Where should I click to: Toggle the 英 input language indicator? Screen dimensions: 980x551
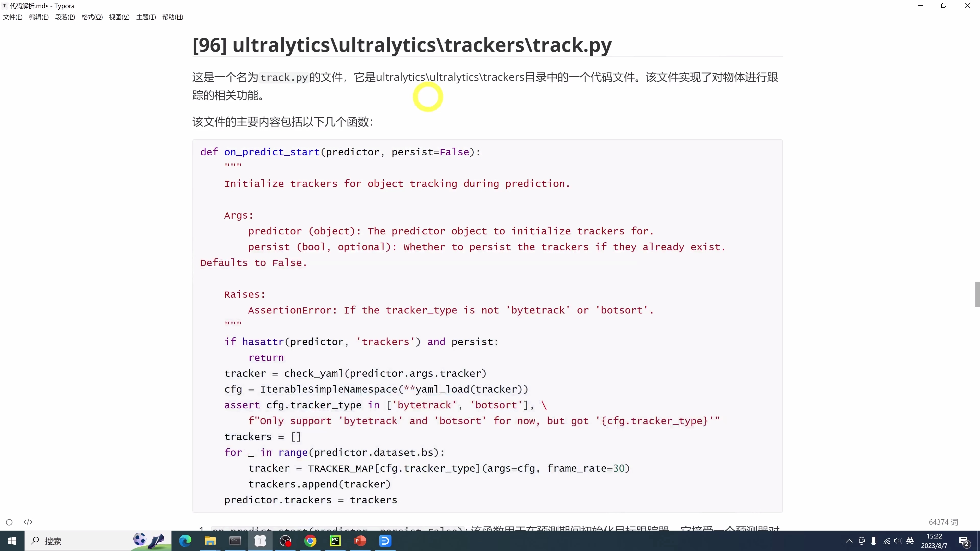click(910, 540)
